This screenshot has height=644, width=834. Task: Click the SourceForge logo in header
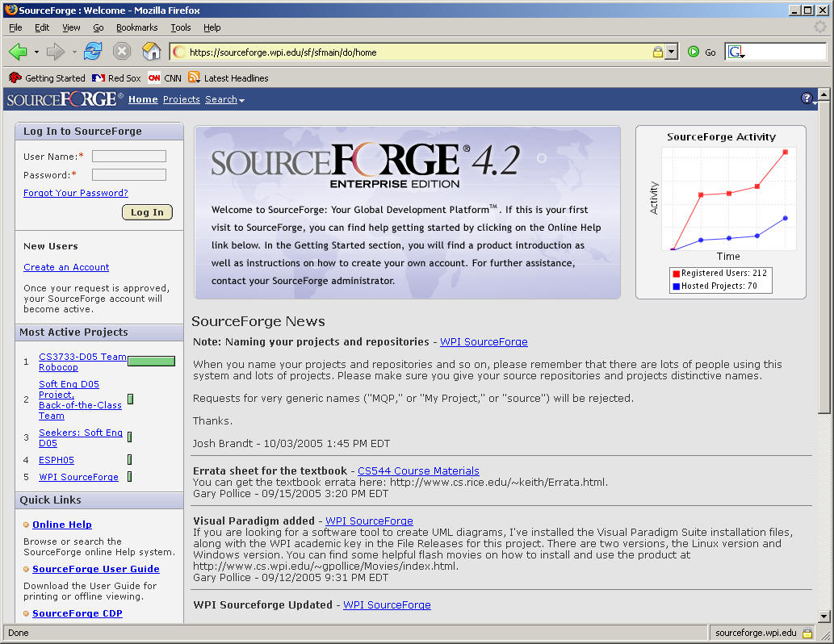pos(65,99)
